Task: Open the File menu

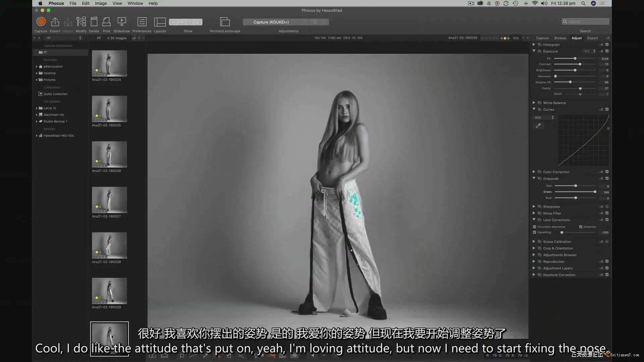Action: 73,3
